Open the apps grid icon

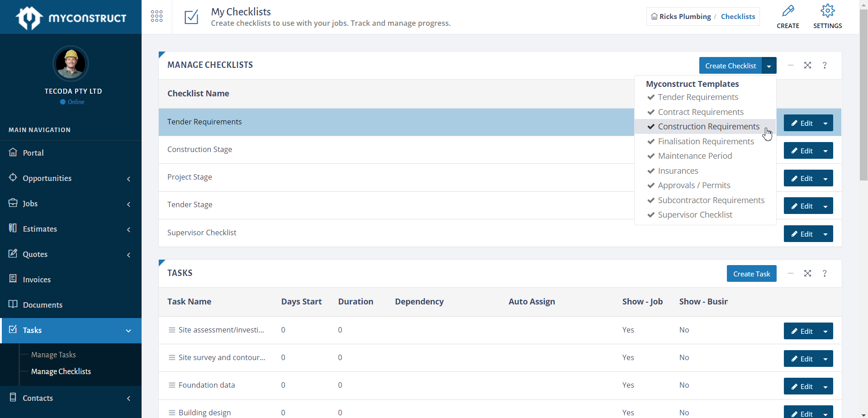tap(157, 16)
